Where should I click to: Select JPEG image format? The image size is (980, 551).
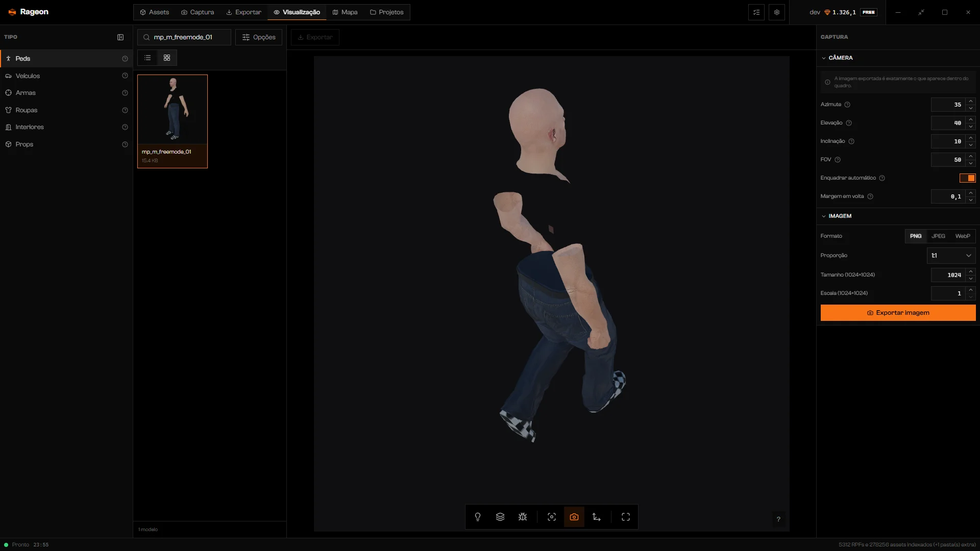(x=938, y=236)
